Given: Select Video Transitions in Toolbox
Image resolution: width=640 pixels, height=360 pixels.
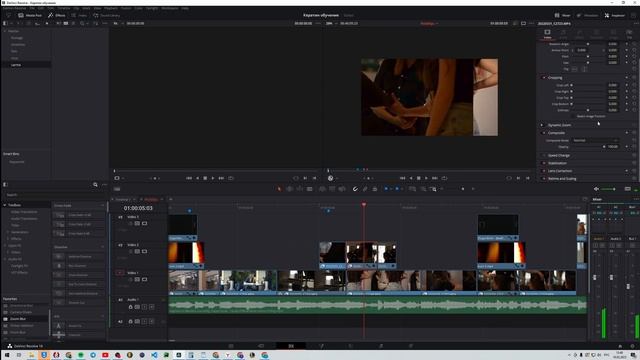Looking at the screenshot, I should 24,212.
